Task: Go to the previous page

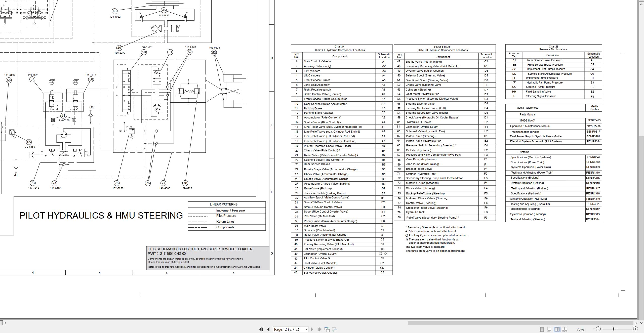Action: click(268, 329)
